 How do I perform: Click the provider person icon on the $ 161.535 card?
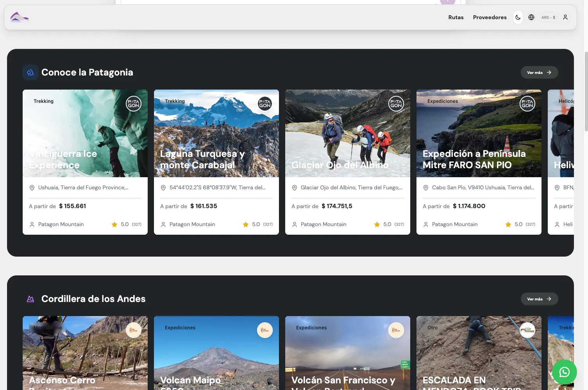click(163, 225)
